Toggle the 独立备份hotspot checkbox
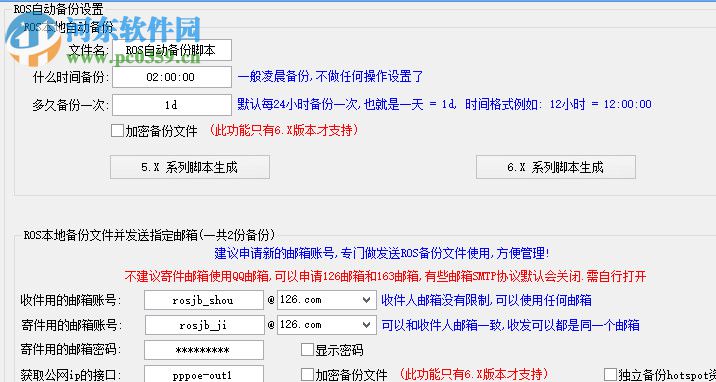Viewport: 716px width, 382px height. point(611,375)
